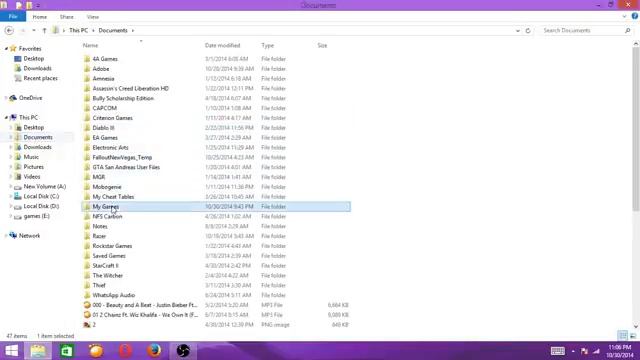Open recent locations dropdown arrow
This screenshot has height=360, width=640.
pyautogui.click(x=34, y=31)
